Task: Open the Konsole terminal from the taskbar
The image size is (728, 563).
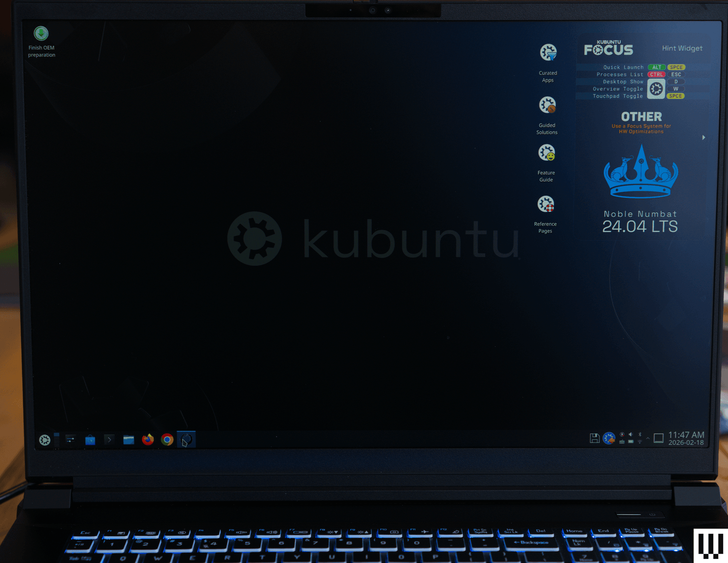Action: 109,440
